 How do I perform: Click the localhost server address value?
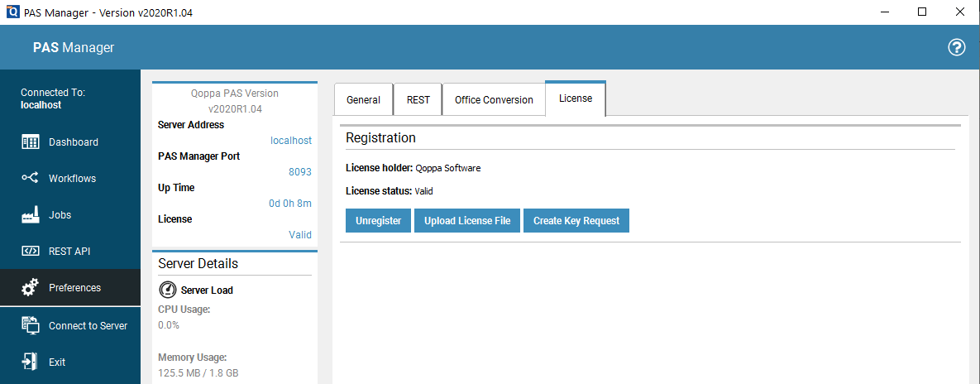click(290, 141)
